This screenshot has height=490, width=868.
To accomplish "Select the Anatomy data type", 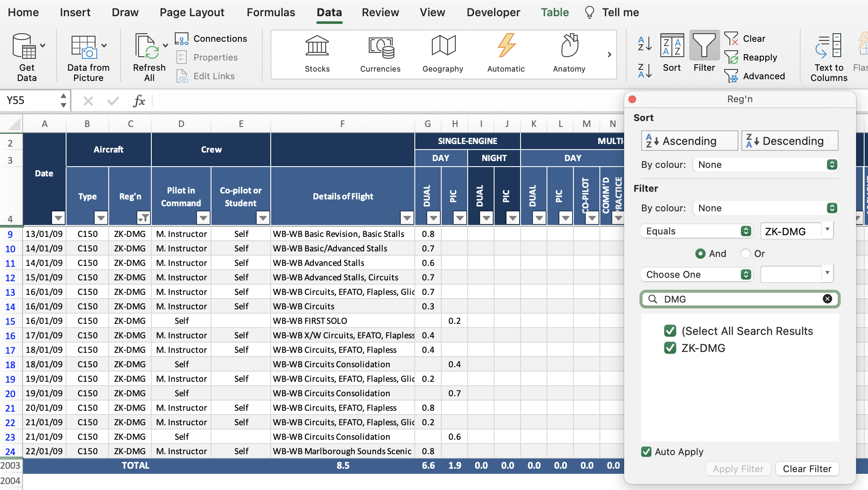I will click(569, 54).
